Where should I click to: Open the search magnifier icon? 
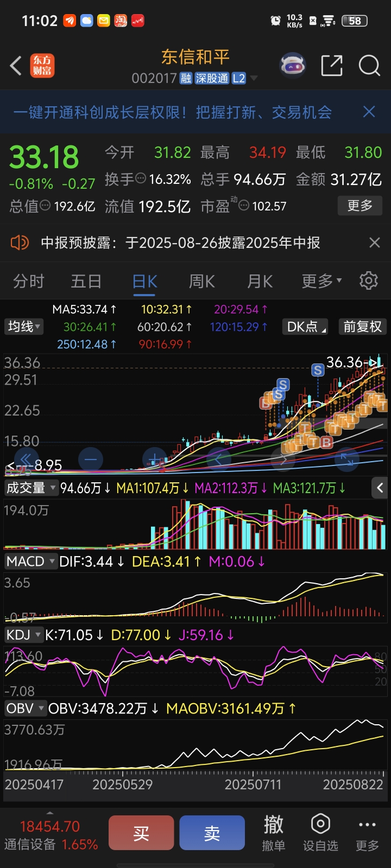point(369,66)
